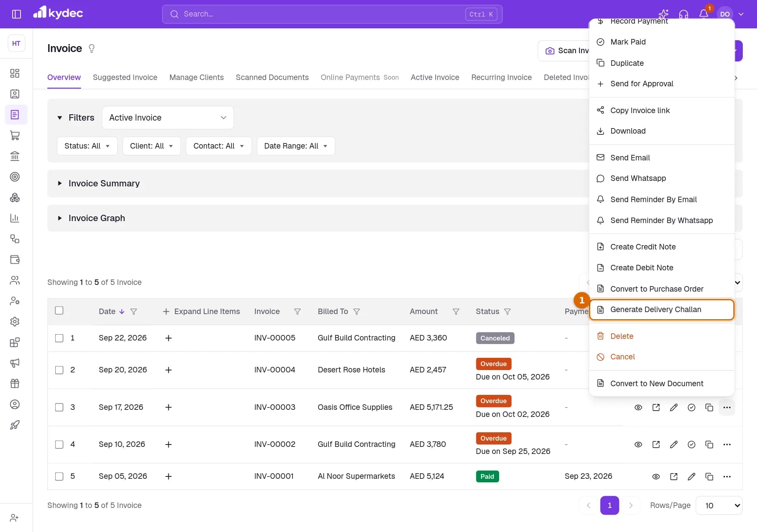
Task: Focus the Search input field
Action: tap(332, 14)
